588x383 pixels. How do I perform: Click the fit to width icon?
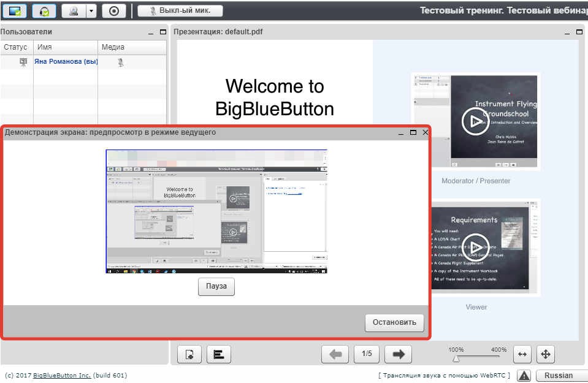click(x=522, y=354)
